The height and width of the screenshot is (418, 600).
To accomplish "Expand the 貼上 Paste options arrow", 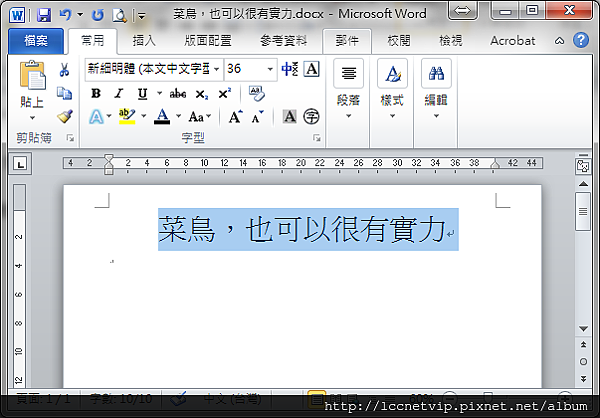I will (32, 118).
